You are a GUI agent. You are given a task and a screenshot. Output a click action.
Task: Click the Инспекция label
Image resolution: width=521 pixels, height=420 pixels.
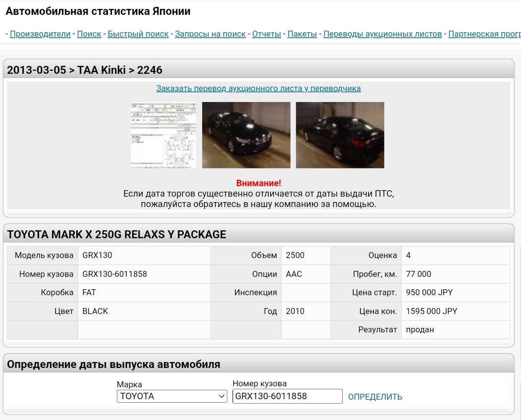256,292
